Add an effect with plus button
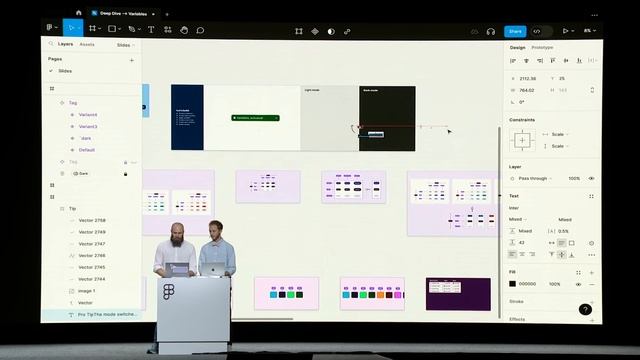Screen dimensions: 640x360 pos(592,320)
